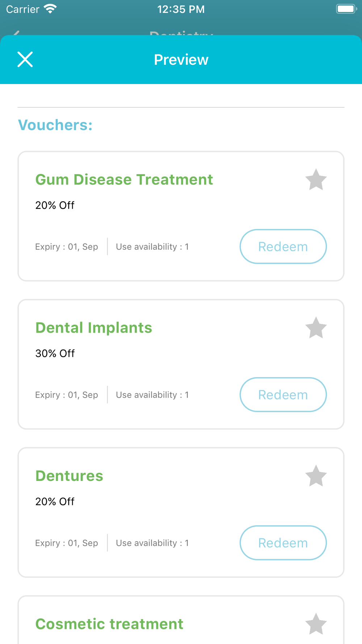Tap the back arrow behind the sheet

[x=16, y=33]
